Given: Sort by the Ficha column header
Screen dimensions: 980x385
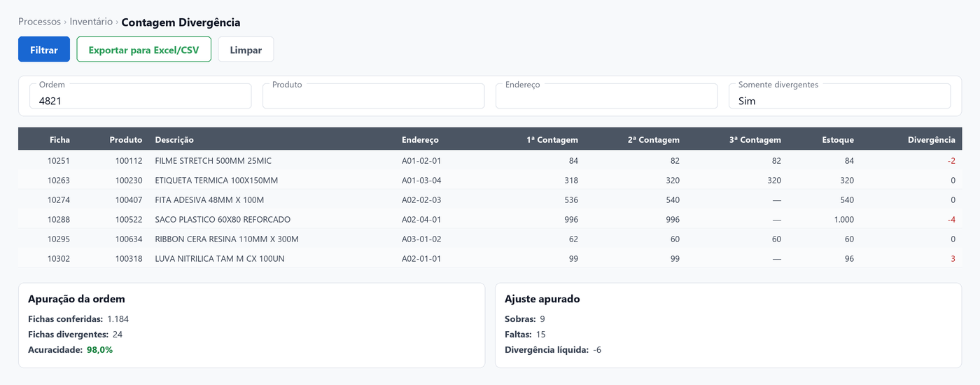Looking at the screenshot, I should pyautogui.click(x=59, y=140).
